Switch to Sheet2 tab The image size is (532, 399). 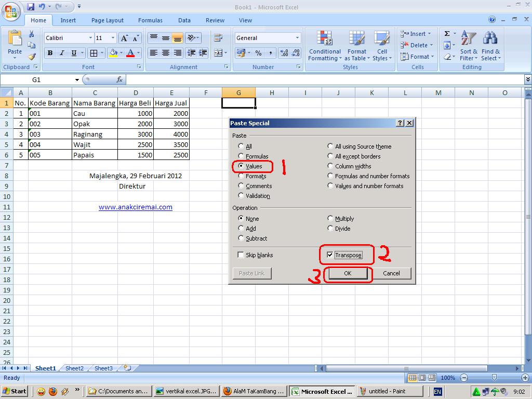tap(74, 368)
